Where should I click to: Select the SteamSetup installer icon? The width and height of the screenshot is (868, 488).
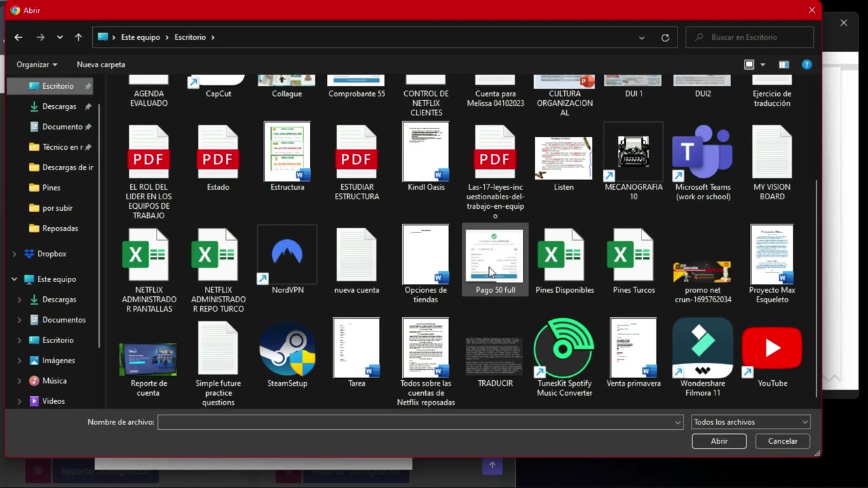click(x=287, y=348)
